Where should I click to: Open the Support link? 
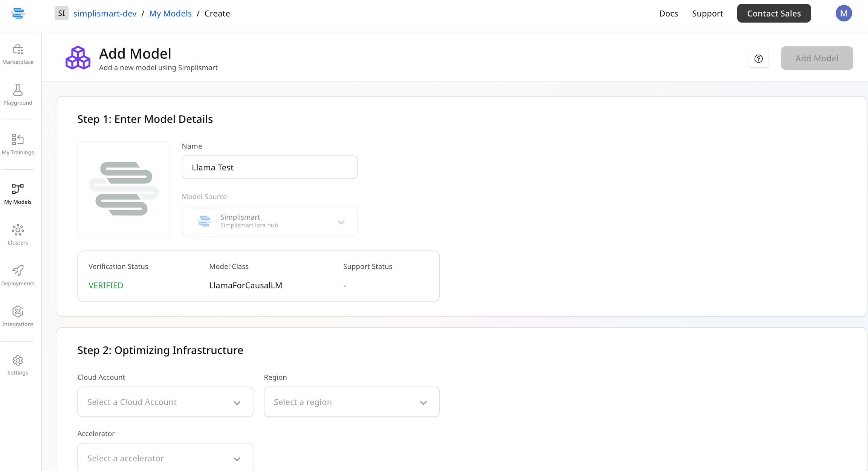pos(707,13)
